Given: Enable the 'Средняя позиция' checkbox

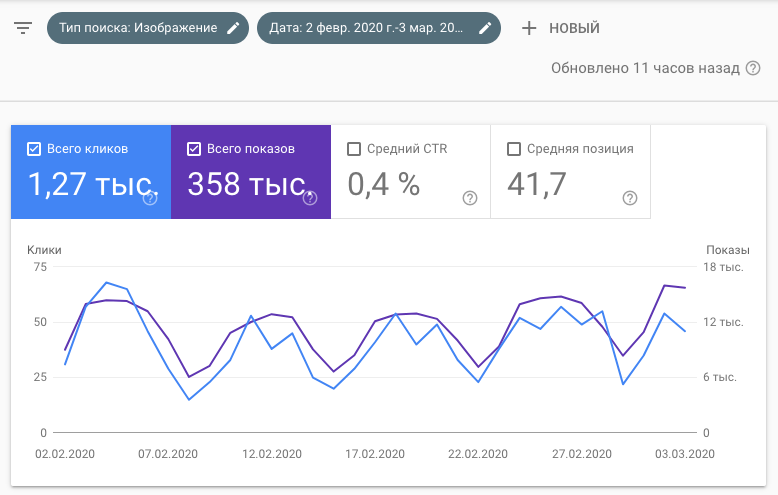Looking at the screenshot, I should (x=514, y=149).
